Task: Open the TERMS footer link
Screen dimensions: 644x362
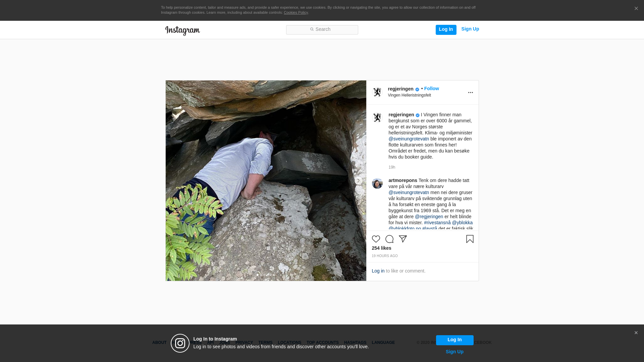Action: click(265, 343)
